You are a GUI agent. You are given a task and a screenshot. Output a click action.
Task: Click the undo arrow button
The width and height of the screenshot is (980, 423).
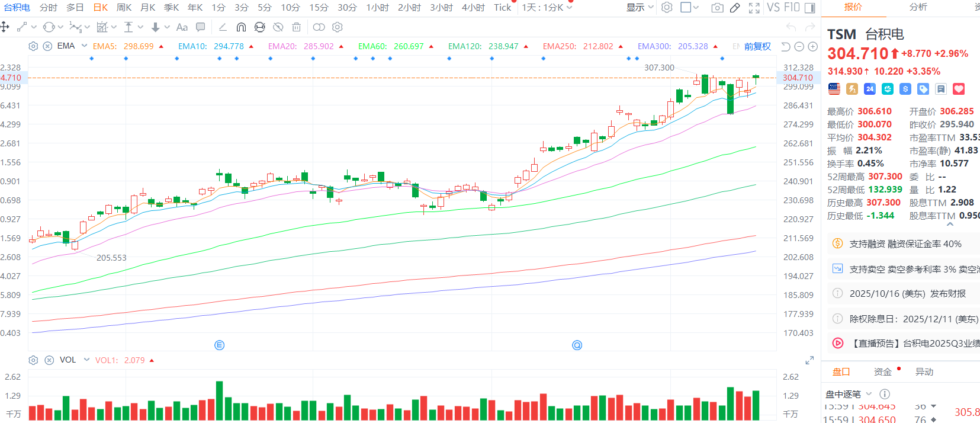[791, 27]
